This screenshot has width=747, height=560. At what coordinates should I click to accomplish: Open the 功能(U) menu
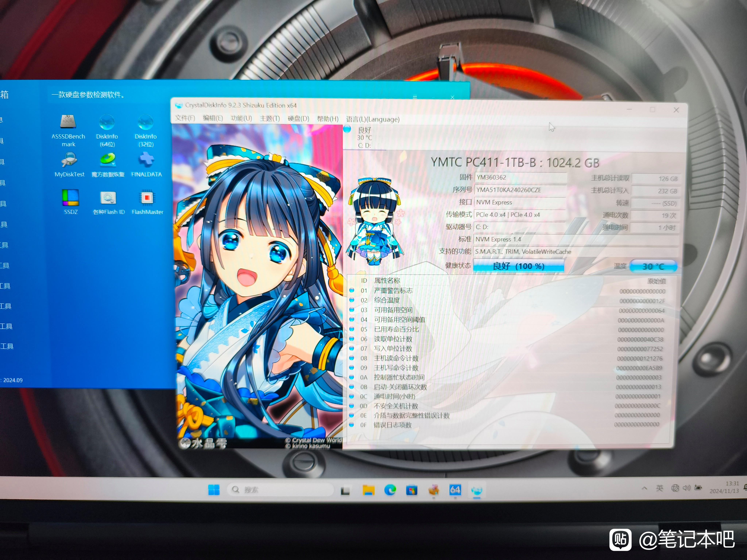[x=241, y=118]
